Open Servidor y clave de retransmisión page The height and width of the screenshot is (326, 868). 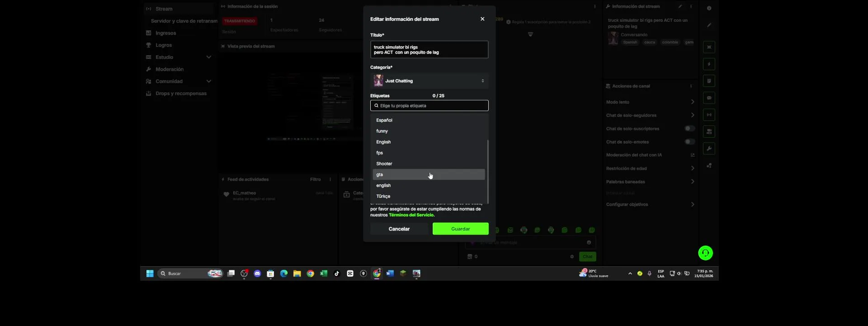click(184, 21)
